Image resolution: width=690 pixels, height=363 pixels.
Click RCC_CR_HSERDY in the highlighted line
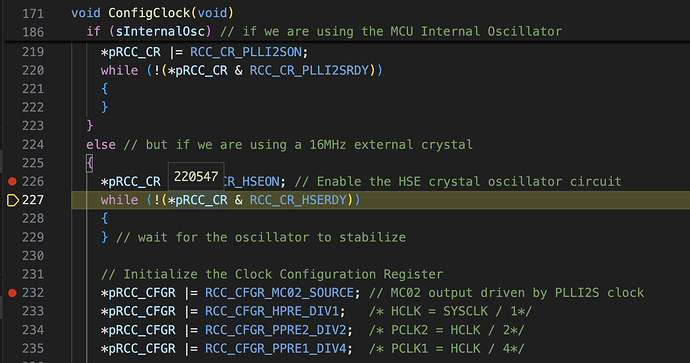298,200
